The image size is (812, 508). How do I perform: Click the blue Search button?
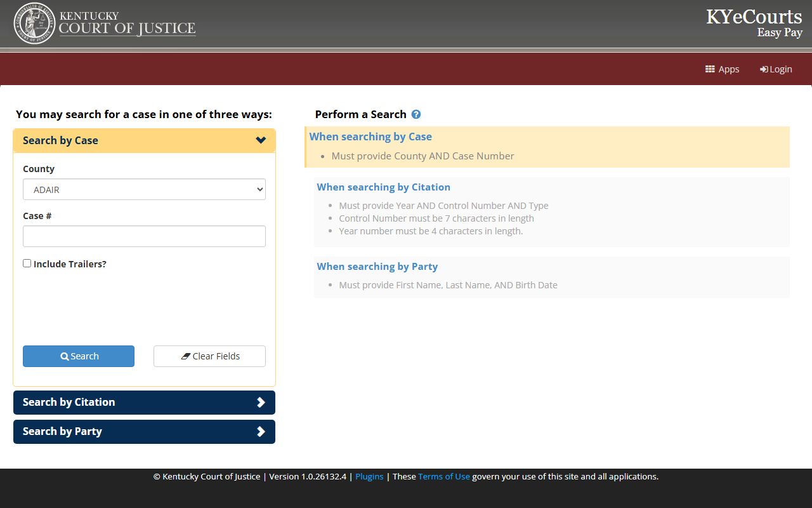[79, 356]
